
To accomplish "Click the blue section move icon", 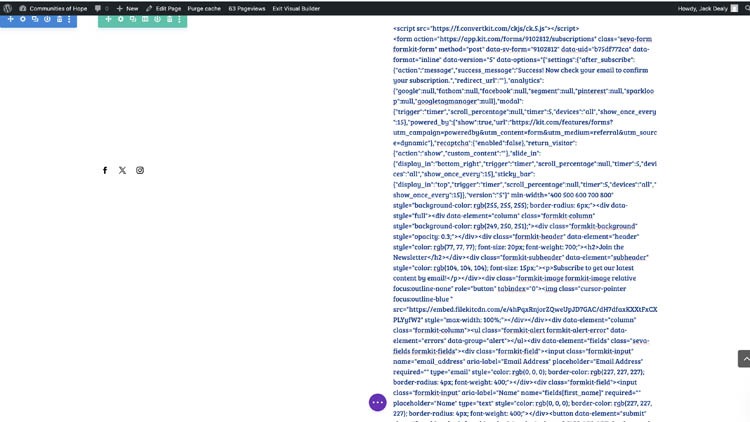I will [11, 19].
